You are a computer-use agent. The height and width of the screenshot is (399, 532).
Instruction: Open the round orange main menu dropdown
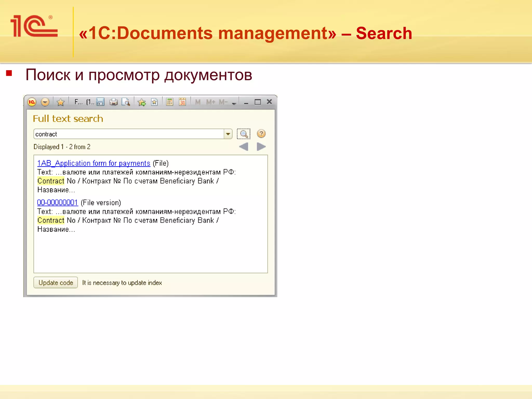tap(45, 102)
